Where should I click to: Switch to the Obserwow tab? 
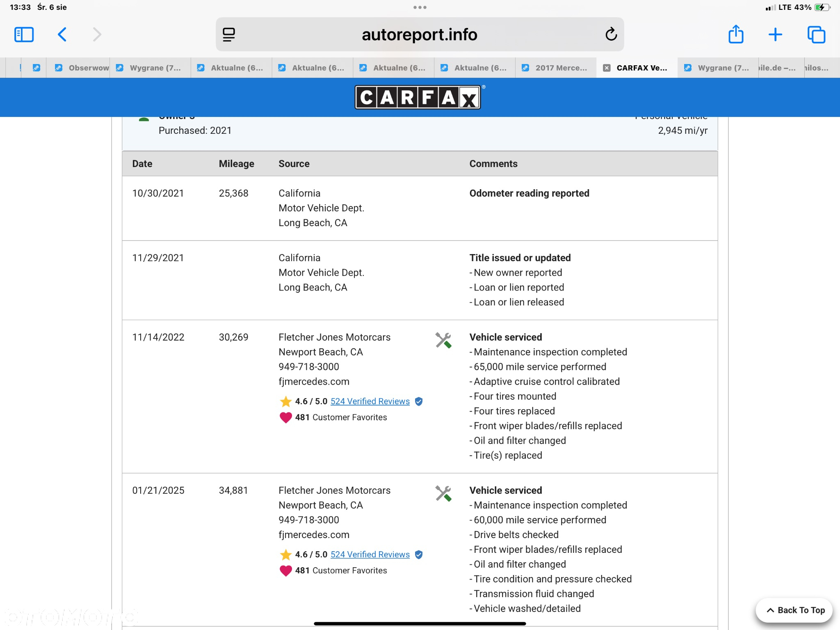[x=78, y=68]
